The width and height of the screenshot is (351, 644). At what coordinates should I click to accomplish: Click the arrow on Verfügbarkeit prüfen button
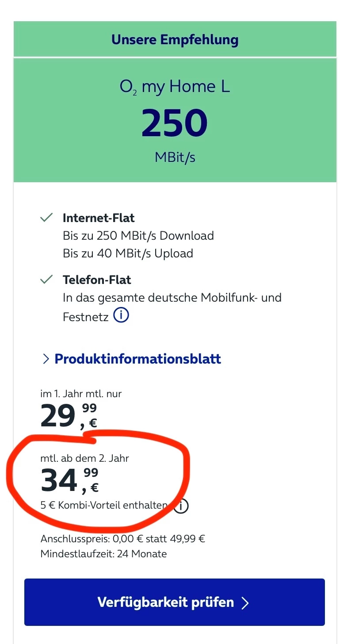point(245,603)
